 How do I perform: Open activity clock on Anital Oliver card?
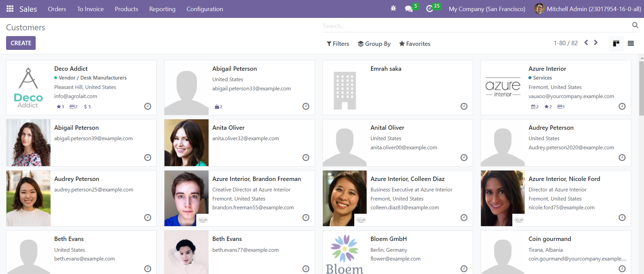click(464, 157)
